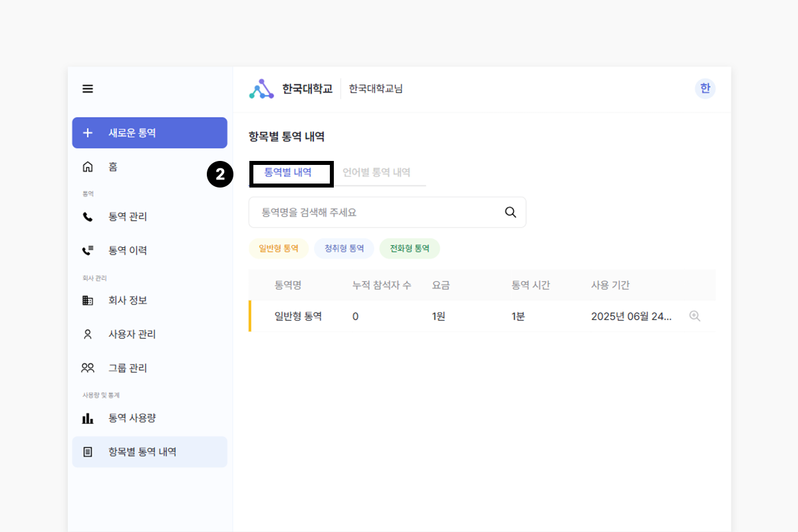Click the 1분 duration cell
The width and height of the screenshot is (798, 532).
(519, 317)
